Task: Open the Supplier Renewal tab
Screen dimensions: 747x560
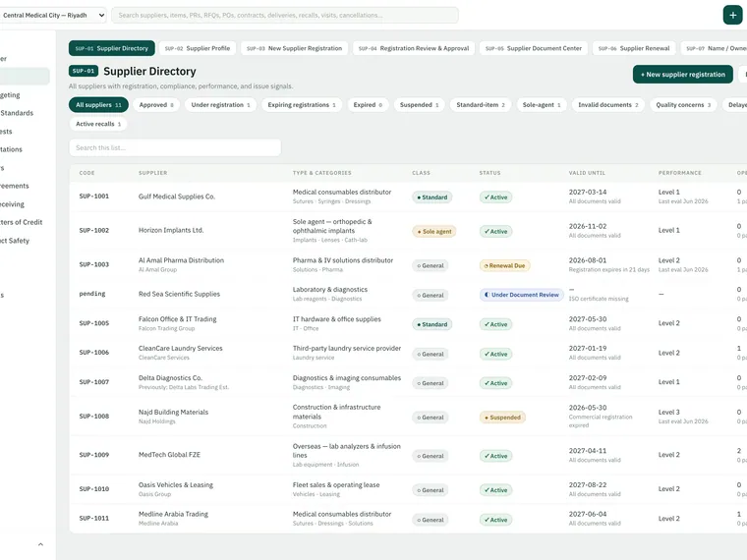Action: coord(634,48)
